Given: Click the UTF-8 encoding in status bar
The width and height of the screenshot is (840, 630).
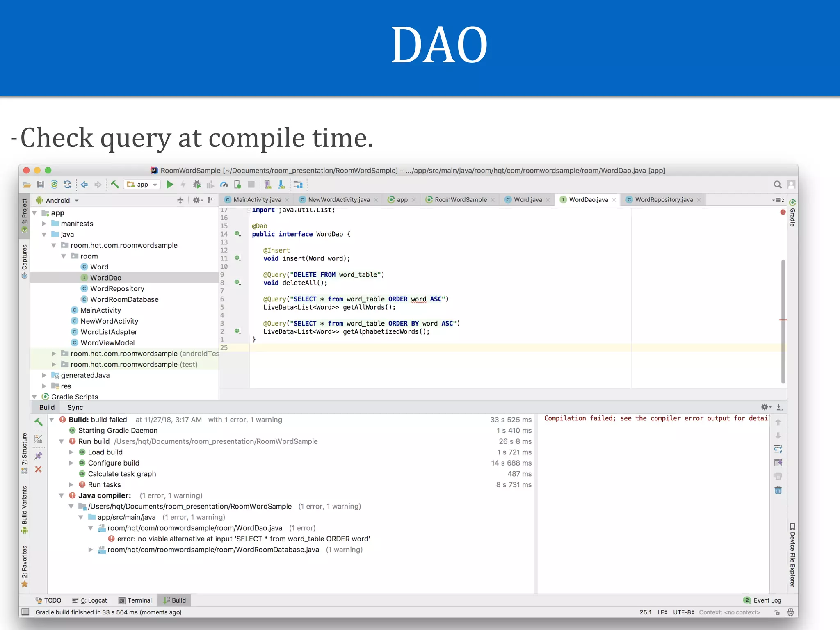Looking at the screenshot, I should [x=683, y=612].
